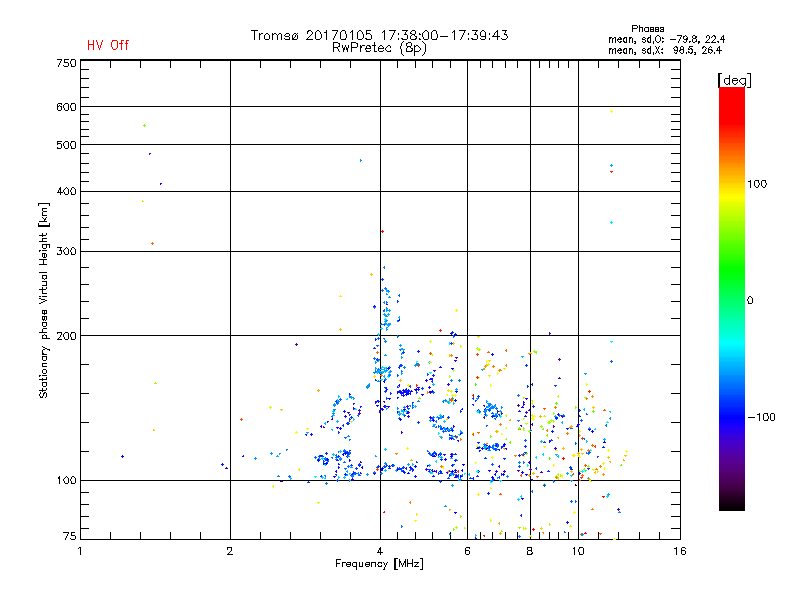Click the 'RwPretec (8p)' subtitle
Screen dimensions: 800x600
(x=379, y=48)
